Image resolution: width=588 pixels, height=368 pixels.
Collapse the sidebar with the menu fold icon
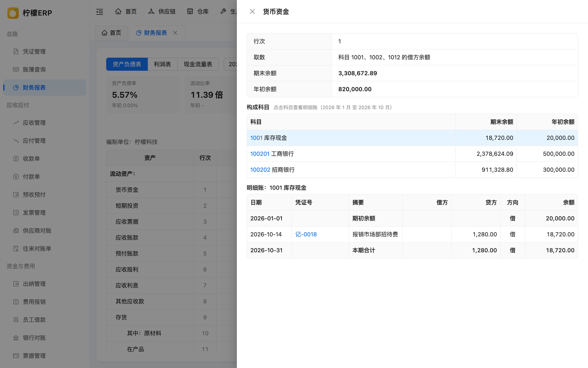click(100, 11)
